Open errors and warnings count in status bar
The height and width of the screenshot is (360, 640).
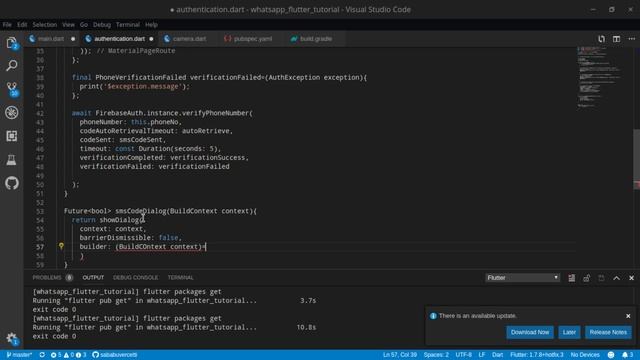click(x=68, y=355)
